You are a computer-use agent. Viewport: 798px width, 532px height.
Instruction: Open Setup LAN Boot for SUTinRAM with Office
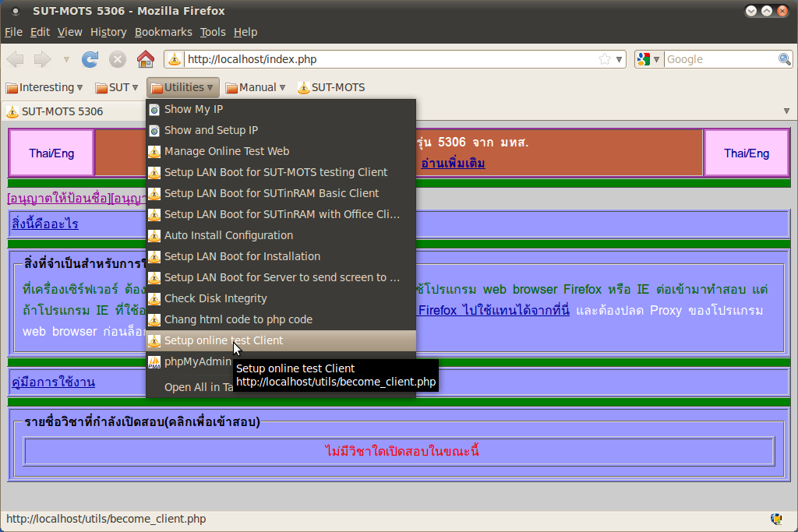pyautogui.click(x=281, y=214)
